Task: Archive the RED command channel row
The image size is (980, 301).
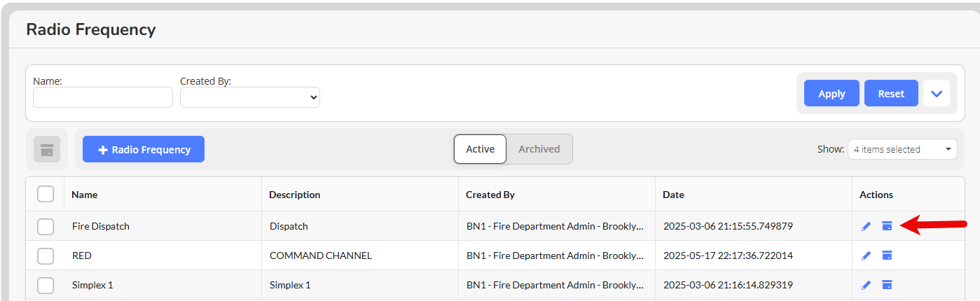Action: tap(887, 255)
